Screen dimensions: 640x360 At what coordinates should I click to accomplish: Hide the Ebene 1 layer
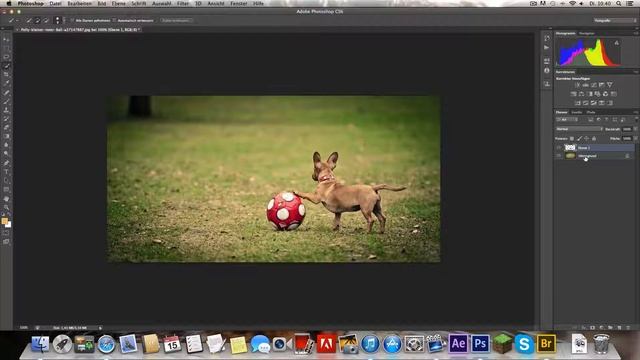click(559, 147)
